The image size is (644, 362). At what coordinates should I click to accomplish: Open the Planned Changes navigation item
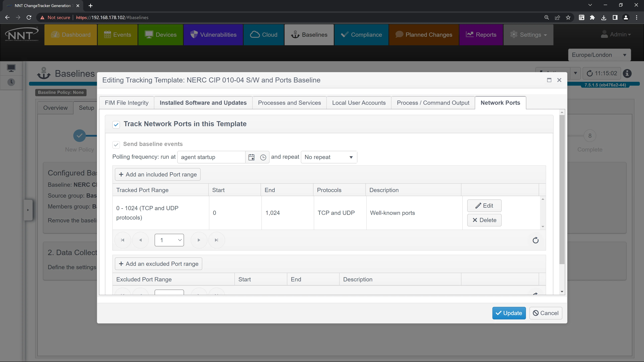click(x=424, y=35)
